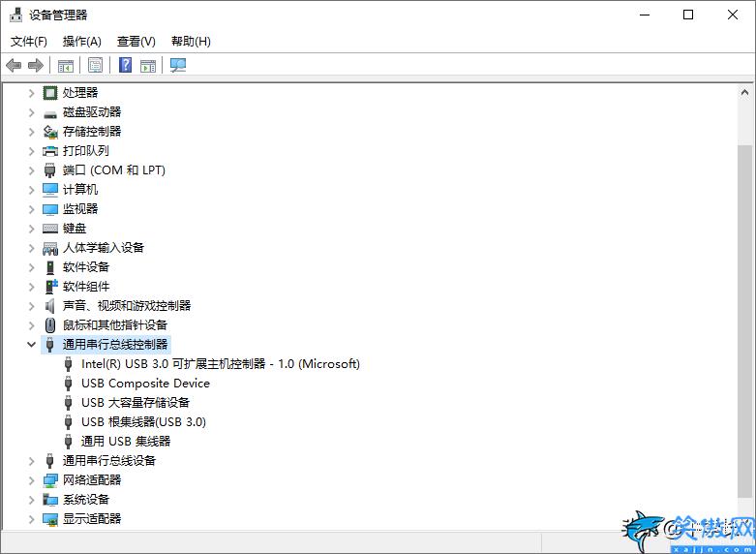Click the 监视器 monitor icon

click(50, 209)
